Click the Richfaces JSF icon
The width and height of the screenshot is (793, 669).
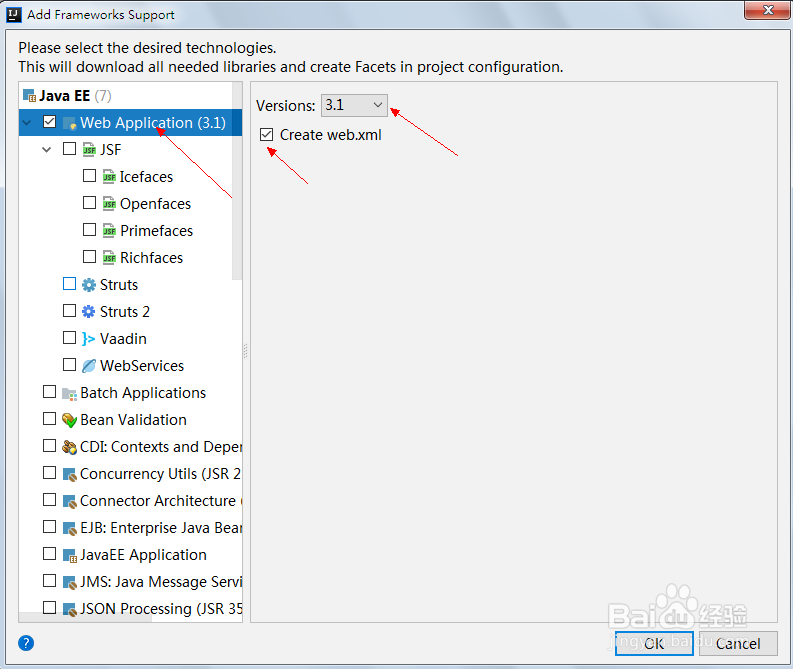(x=109, y=258)
